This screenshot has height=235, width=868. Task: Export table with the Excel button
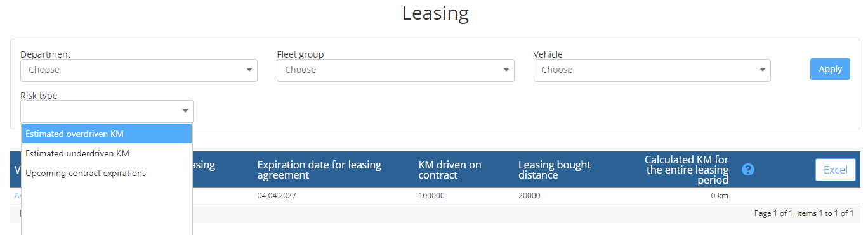[x=836, y=170]
